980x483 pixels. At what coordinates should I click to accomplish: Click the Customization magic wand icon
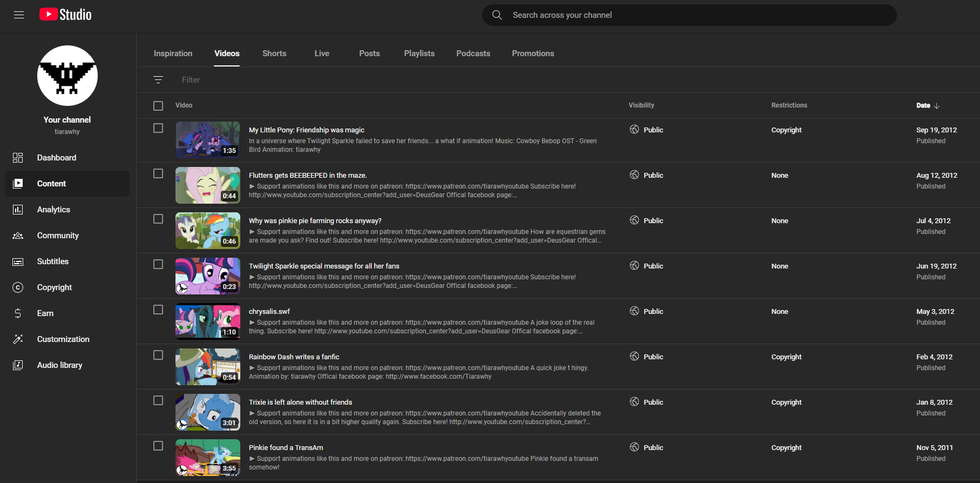pyautogui.click(x=18, y=339)
